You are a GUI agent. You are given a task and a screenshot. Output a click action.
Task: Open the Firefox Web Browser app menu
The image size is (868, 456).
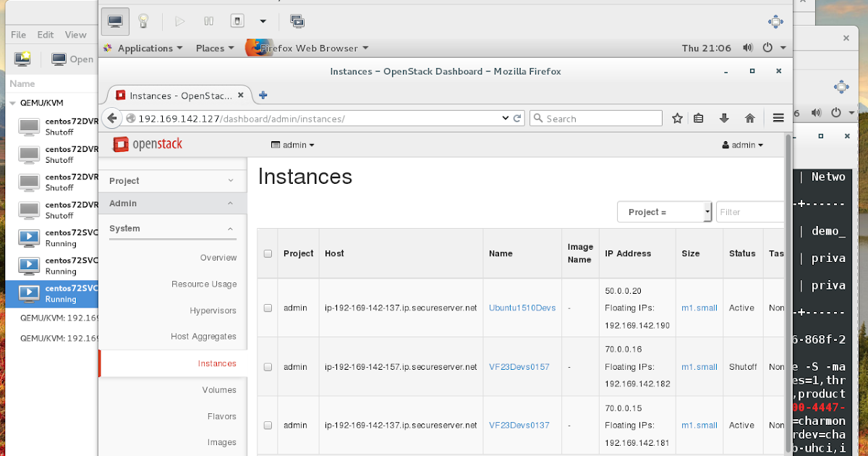click(308, 48)
